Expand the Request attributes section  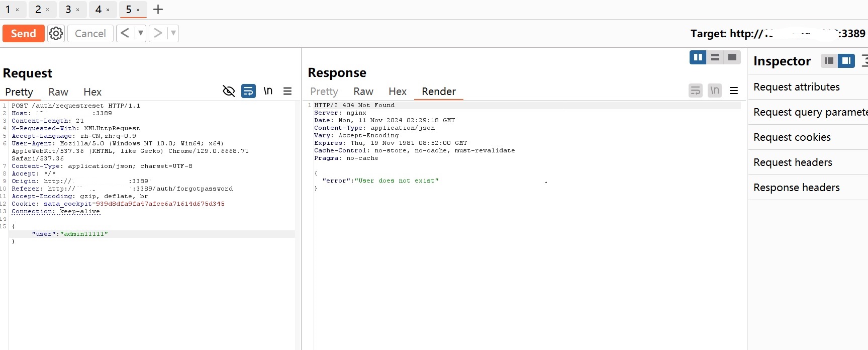(796, 87)
